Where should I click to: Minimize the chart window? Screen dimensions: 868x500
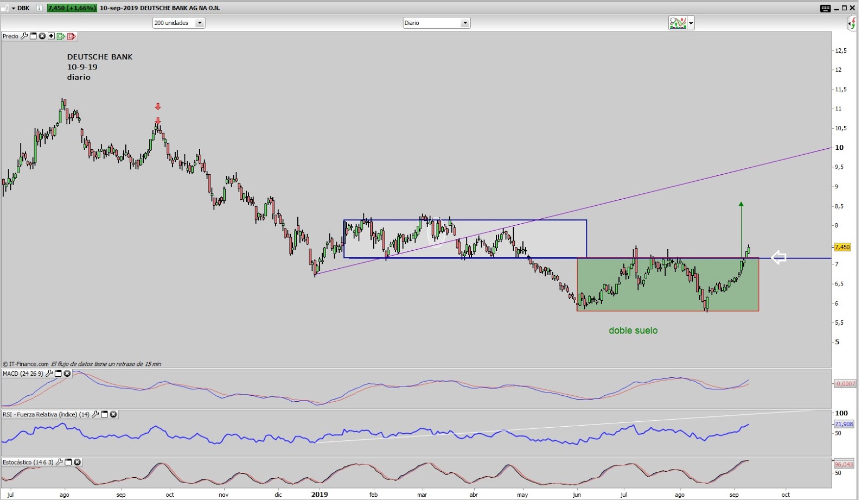pyautogui.click(x=836, y=8)
